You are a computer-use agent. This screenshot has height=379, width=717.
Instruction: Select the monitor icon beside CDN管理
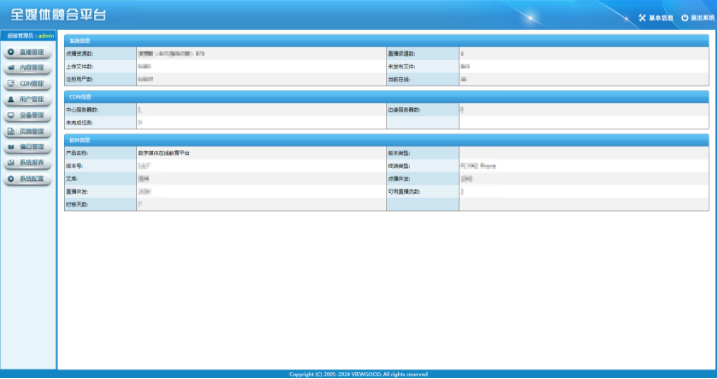pyautogui.click(x=11, y=84)
